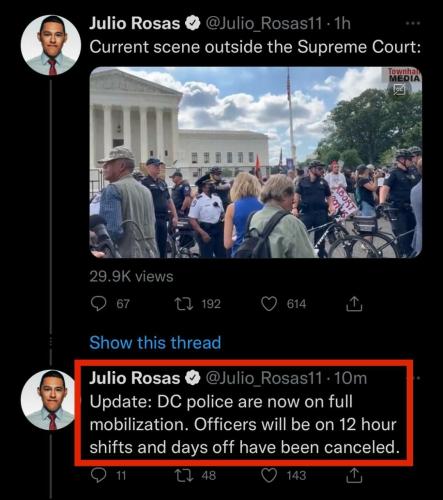Open the more options menu on top tweet
The image size is (443, 500).
tap(413, 23)
